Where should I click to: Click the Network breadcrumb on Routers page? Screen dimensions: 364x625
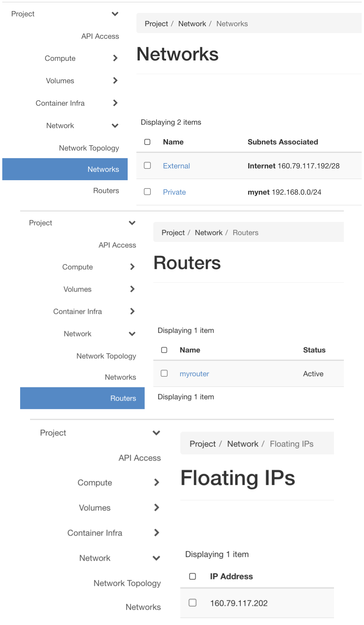click(x=209, y=232)
